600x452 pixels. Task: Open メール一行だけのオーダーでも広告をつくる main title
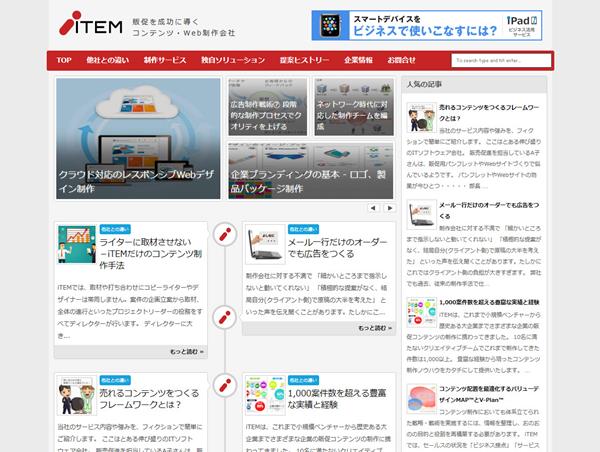[x=337, y=248]
